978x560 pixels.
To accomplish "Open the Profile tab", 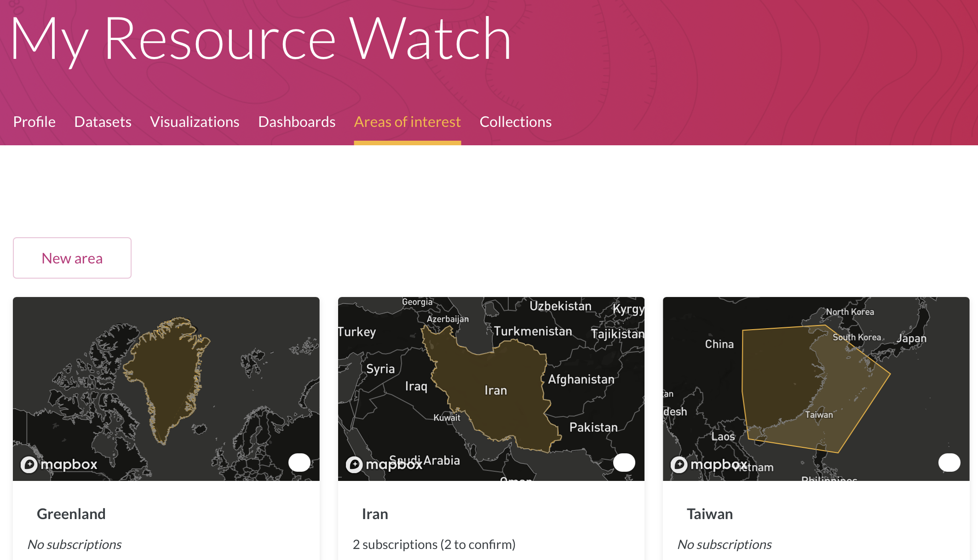I will (34, 122).
